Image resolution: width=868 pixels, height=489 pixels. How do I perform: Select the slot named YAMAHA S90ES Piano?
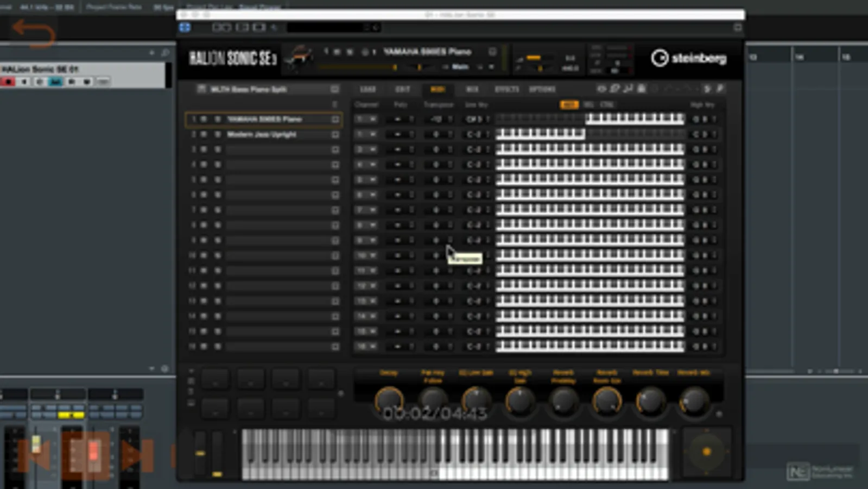264,119
